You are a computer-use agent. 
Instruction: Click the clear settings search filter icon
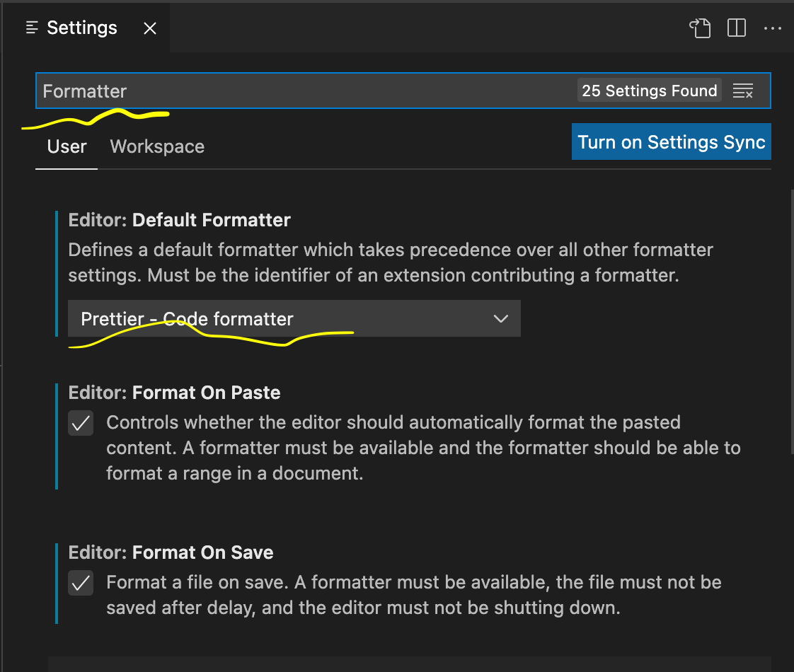[743, 91]
